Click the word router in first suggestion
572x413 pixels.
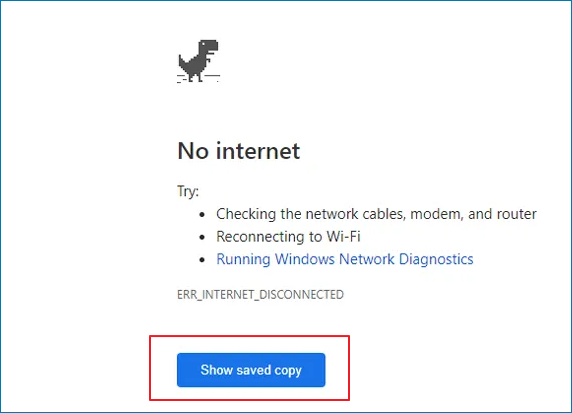pos(517,214)
